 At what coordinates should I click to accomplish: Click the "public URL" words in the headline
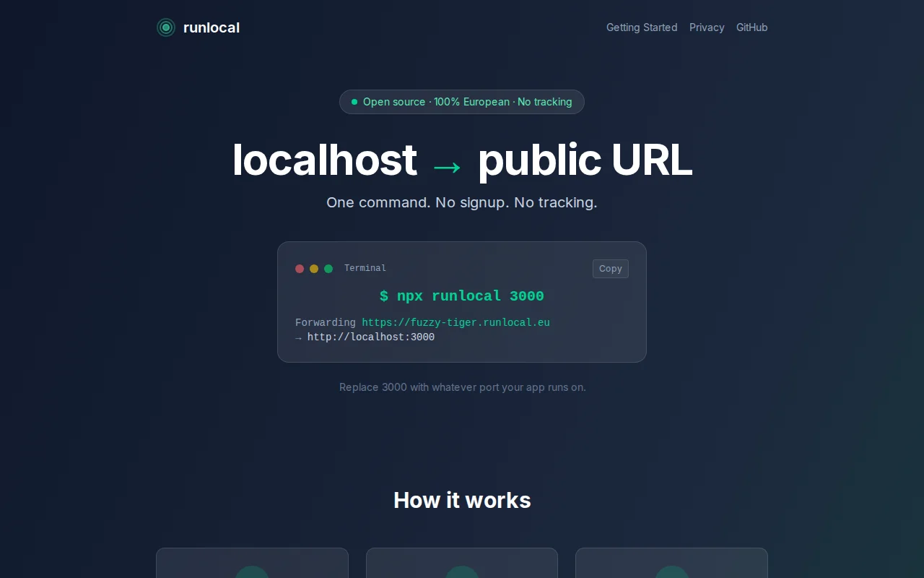[x=585, y=160]
